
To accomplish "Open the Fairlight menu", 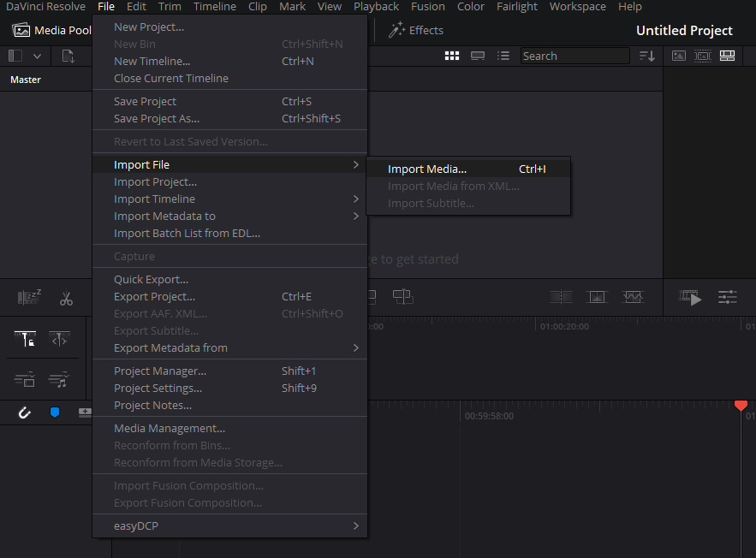I will coord(517,7).
